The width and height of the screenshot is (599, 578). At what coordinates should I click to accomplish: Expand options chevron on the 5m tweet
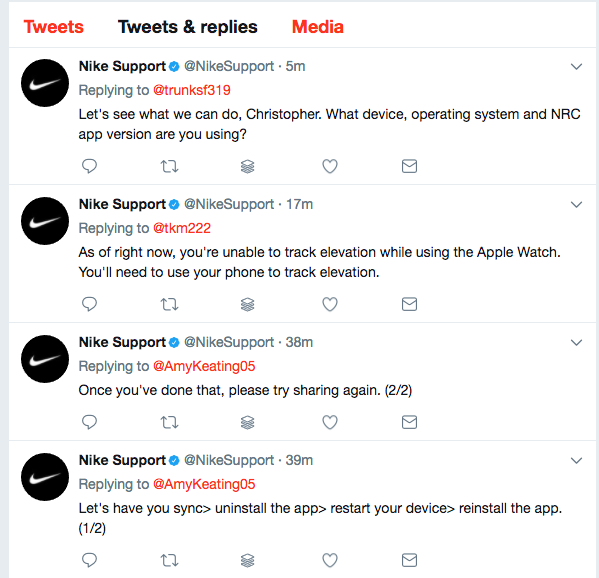coord(576,66)
